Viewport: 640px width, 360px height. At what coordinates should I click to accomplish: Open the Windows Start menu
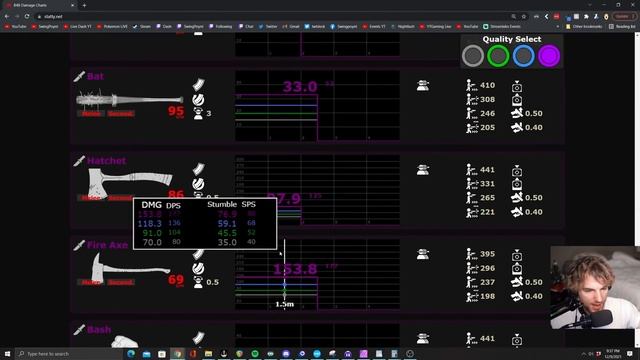pos(7,353)
